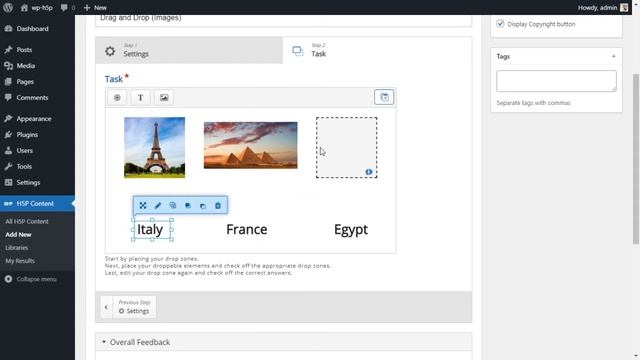Go to the previous step chevron arrow
Image resolution: width=640 pixels, height=360 pixels.
(107, 307)
